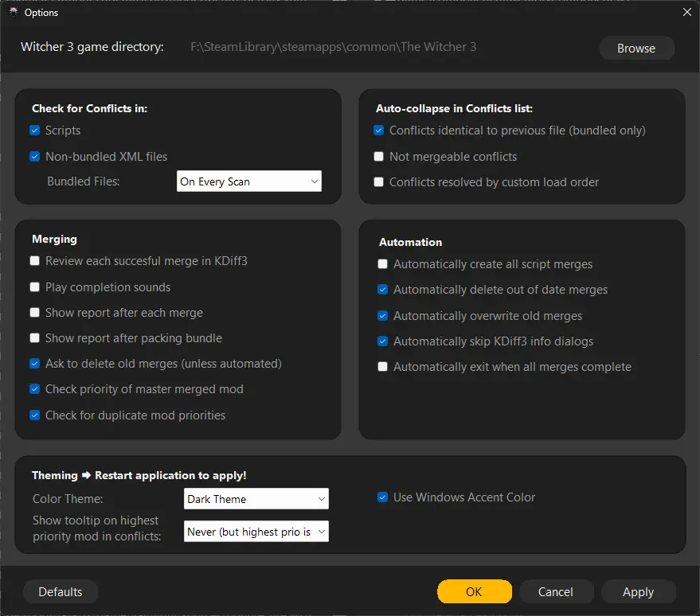Screen dimensions: 700x616
Task: Click the 'Automation' section heading
Action: tap(411, 242)
